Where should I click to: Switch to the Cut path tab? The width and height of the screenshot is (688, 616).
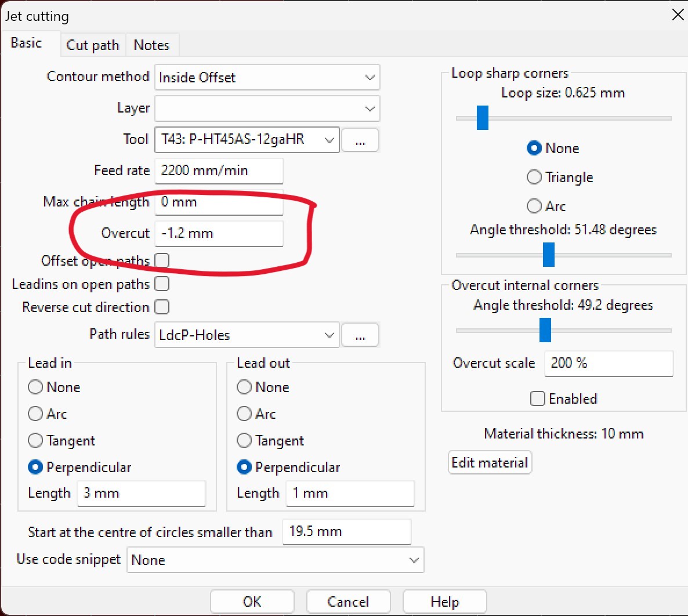(x=93, y=45)
